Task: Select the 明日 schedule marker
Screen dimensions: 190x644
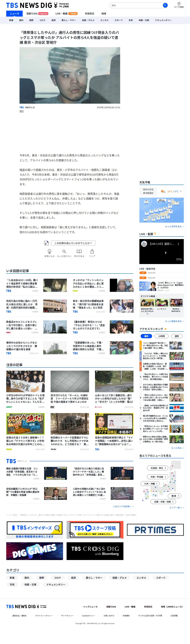Action: pos(143,278)
